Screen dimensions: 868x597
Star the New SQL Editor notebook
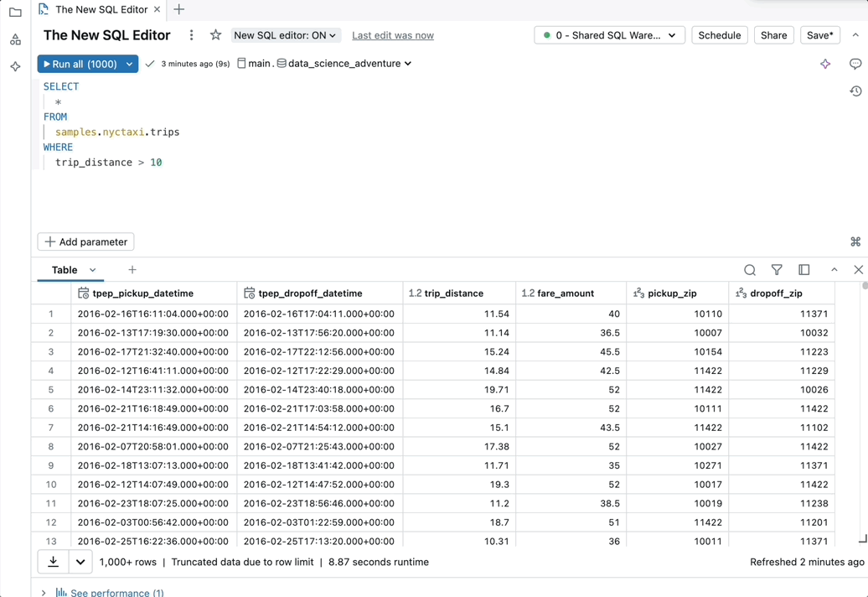click(x=215, y=35)
